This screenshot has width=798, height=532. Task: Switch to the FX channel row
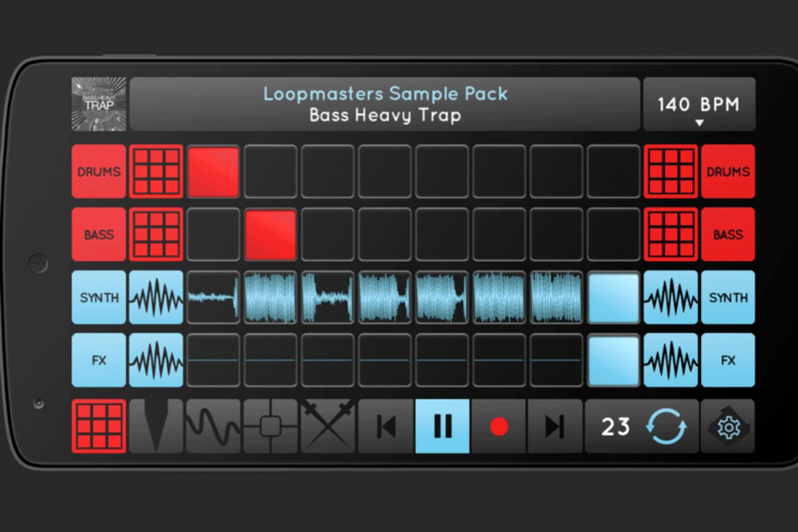coord(99,361)
